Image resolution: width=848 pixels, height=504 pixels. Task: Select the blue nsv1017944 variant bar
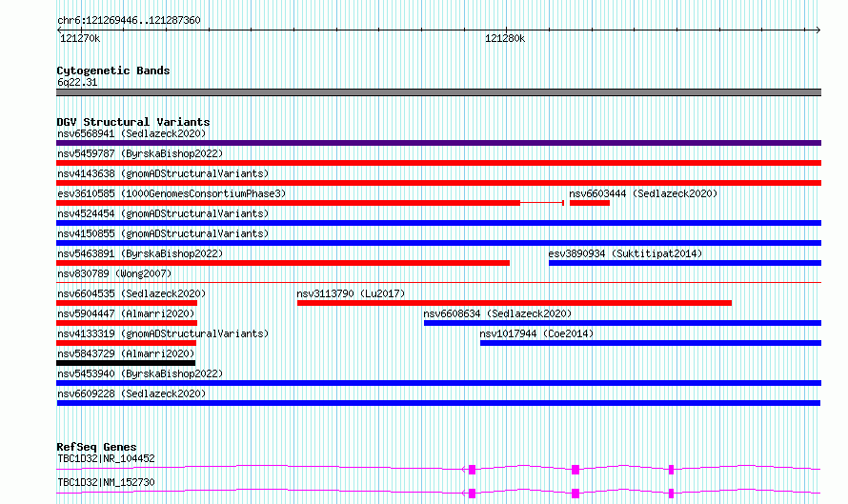coord(651,343)
